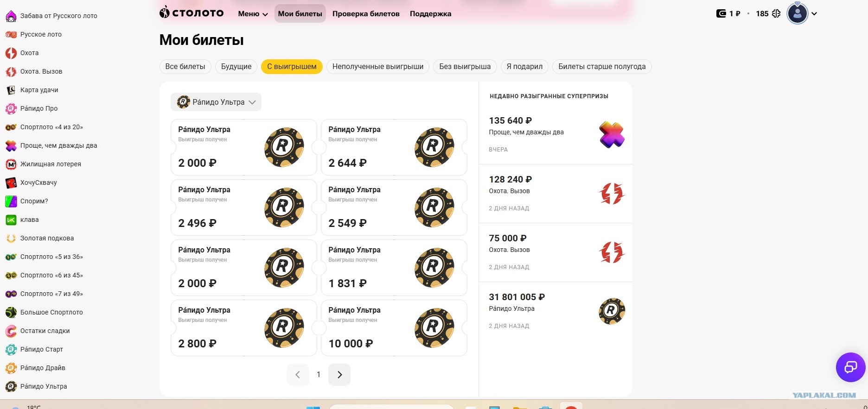View the 2 800 ₽ winning ticket
The width and height of the screenshot is (868, 409).
pos(244,328)
